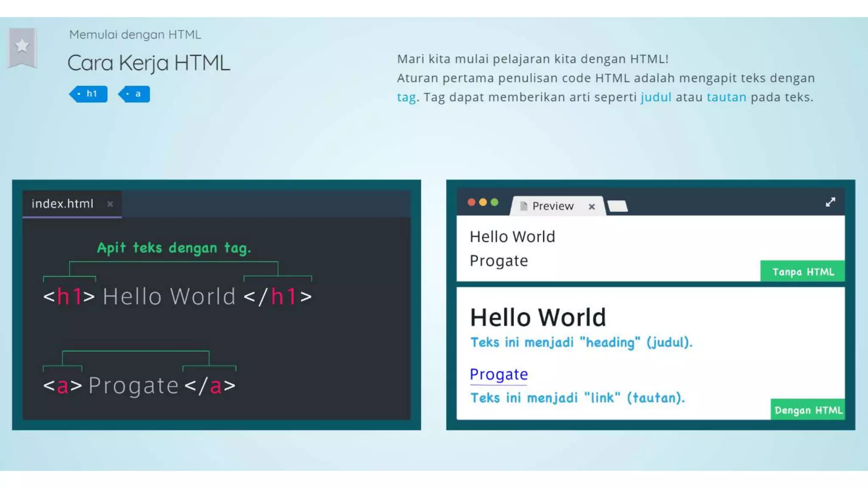
Task: Follow the 'judul' link in description
Action: [x=656, y=97]
